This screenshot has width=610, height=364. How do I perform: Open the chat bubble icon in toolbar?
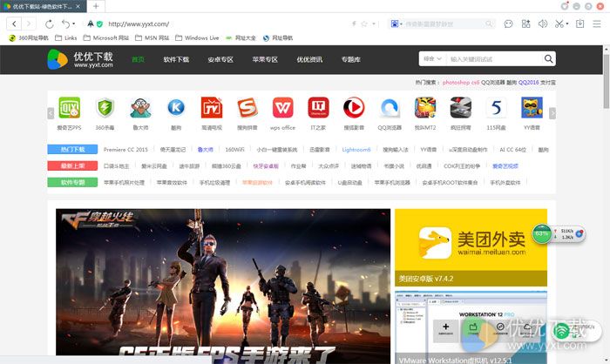click(508, 24)
